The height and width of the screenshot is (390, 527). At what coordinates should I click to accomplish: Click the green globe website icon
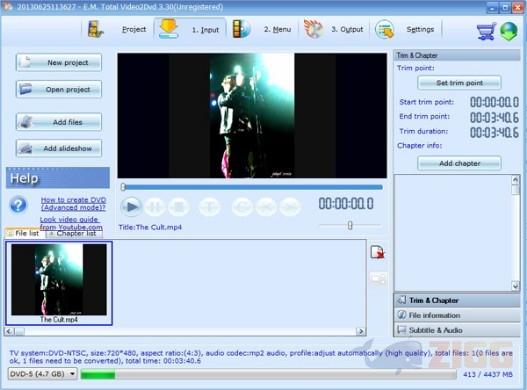point(509,31)
